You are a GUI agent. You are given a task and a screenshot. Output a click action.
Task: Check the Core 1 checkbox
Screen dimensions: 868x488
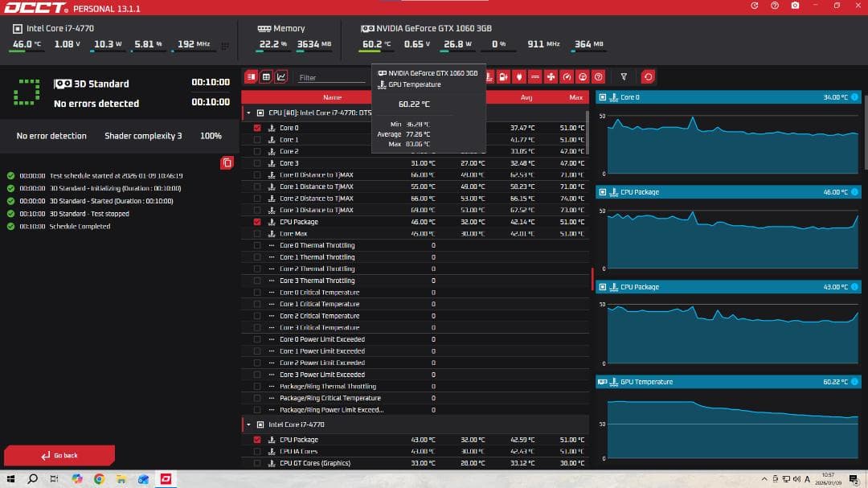click(257, 140)
